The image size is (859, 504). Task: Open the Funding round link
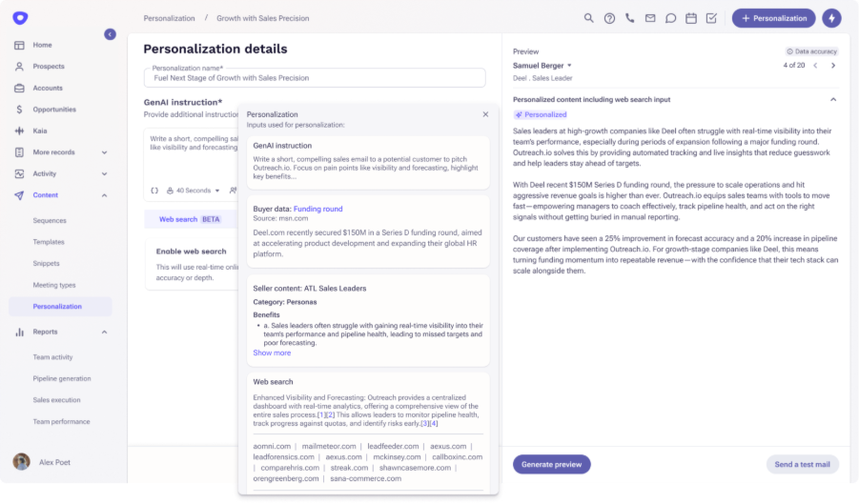(317, 209)
